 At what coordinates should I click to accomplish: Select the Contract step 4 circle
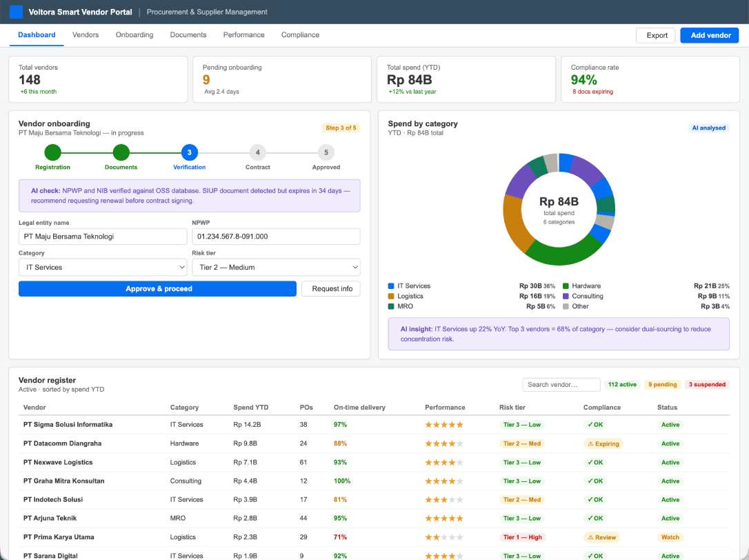(x=257, y=152)
